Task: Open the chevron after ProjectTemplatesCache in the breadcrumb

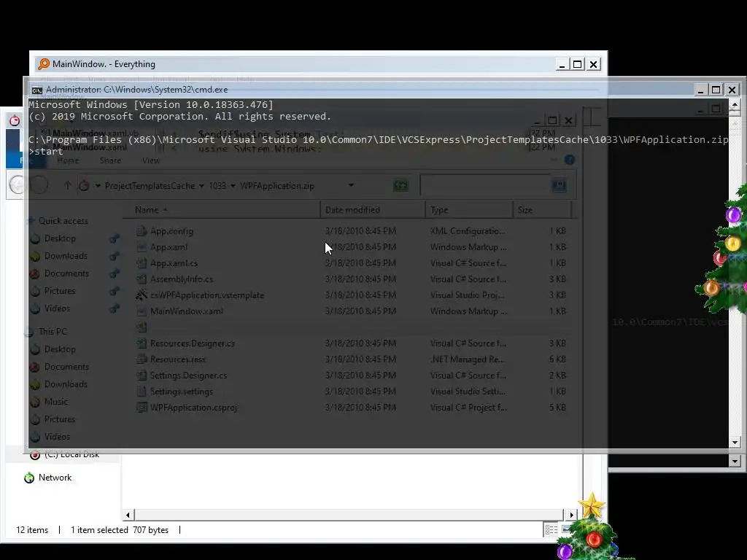Action: click(201, 186)
